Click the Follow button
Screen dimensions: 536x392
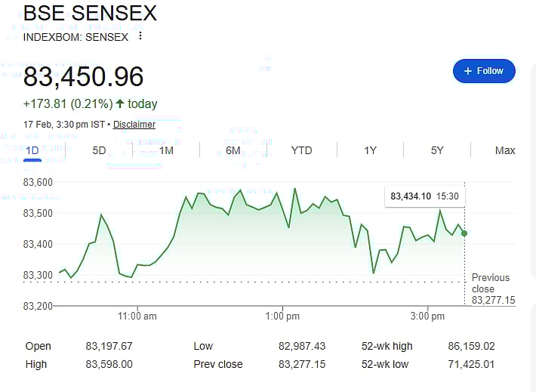[484, 71]
